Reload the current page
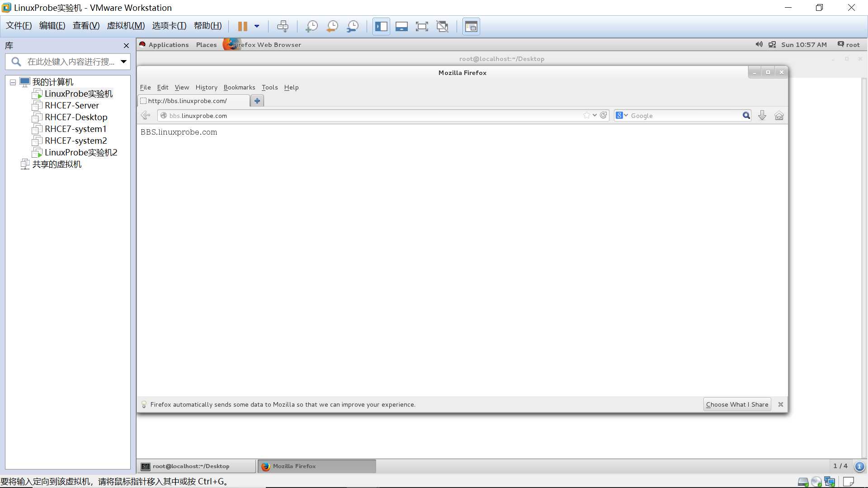 point(604,115)
